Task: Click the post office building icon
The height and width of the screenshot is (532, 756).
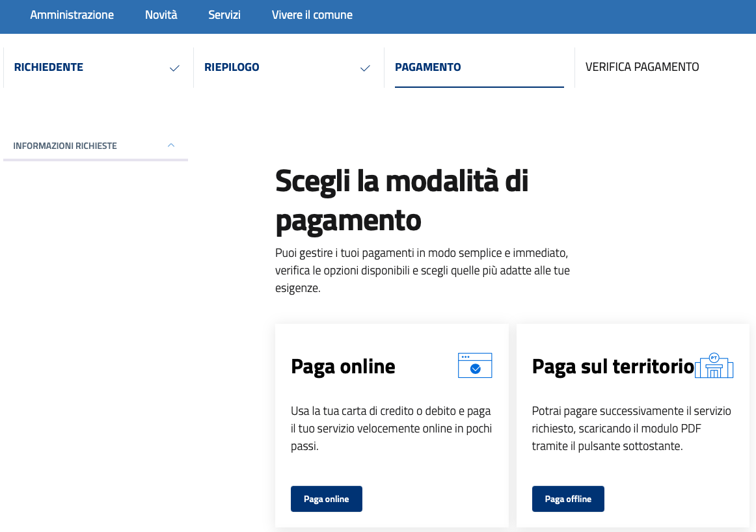Action: (x=714, y=366)
